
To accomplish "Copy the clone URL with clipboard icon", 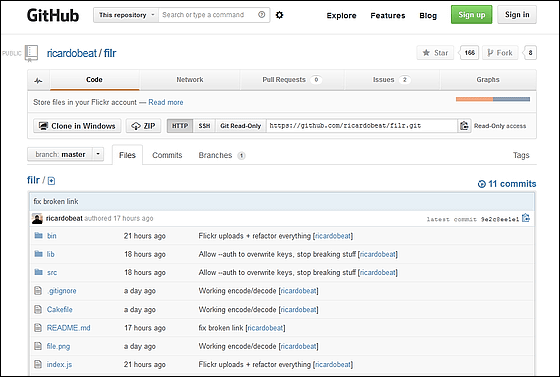I will pyautogui.click(x=464, y=126).
